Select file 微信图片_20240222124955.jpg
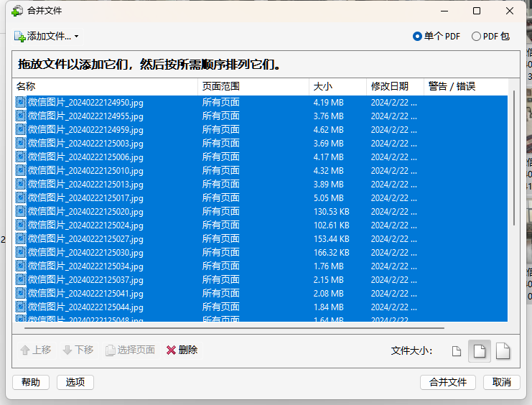532x405 pixels. pos(261,116)
